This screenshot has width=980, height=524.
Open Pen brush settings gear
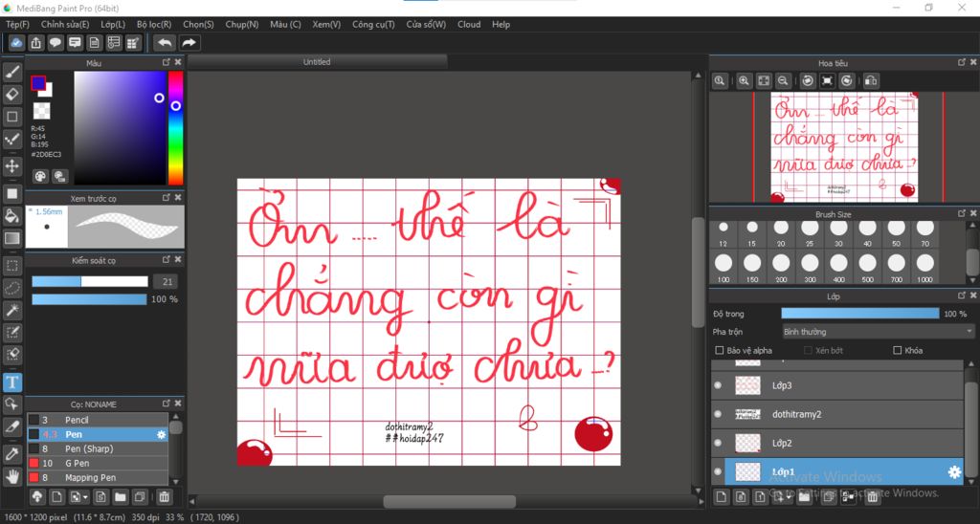point(161,435)
